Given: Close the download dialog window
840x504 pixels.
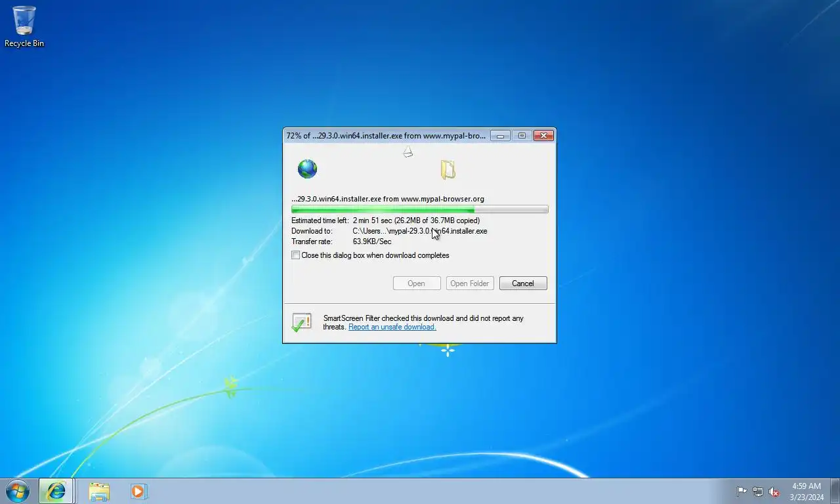Looking at the screenshot, I should tap(543, 136).
